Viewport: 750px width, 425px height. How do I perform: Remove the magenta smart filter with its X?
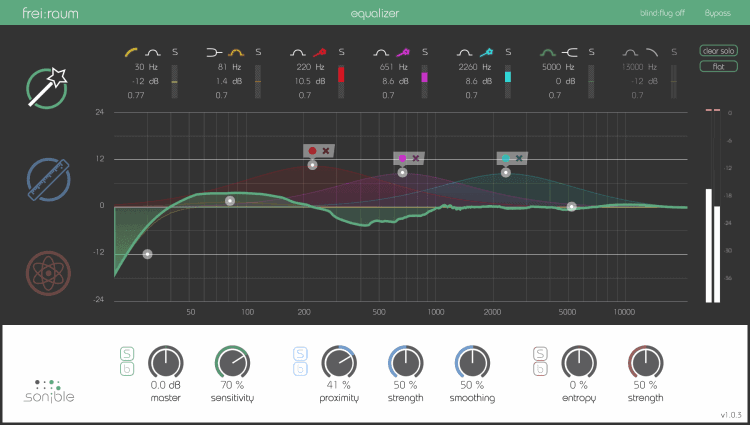[416, 158]
